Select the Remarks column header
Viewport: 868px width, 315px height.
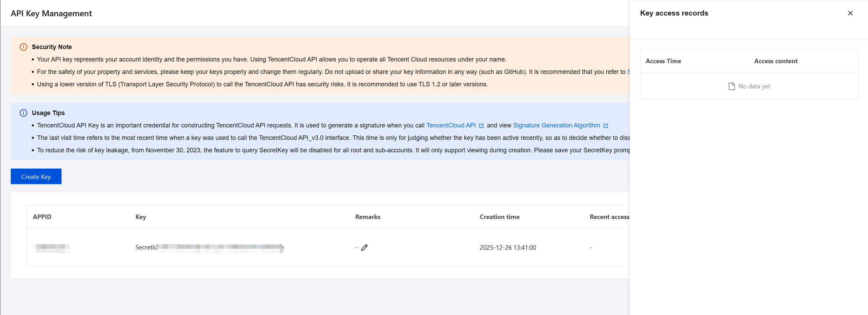click(x=368, y=217)
